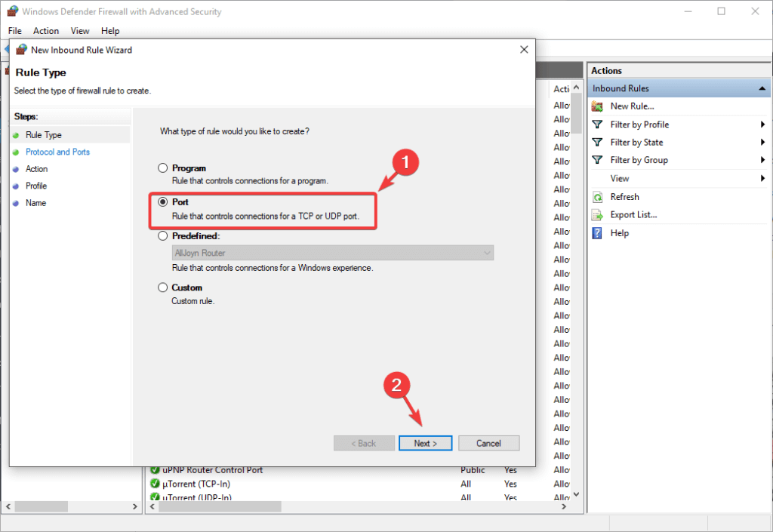Viewport: 773px width, 532px height.
Task: Click the blue Help question mark icon
Action: click(x=597, y=233)
